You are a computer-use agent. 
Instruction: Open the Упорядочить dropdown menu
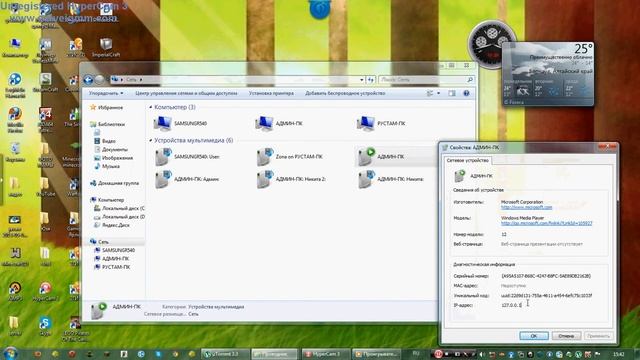(106, 93)
